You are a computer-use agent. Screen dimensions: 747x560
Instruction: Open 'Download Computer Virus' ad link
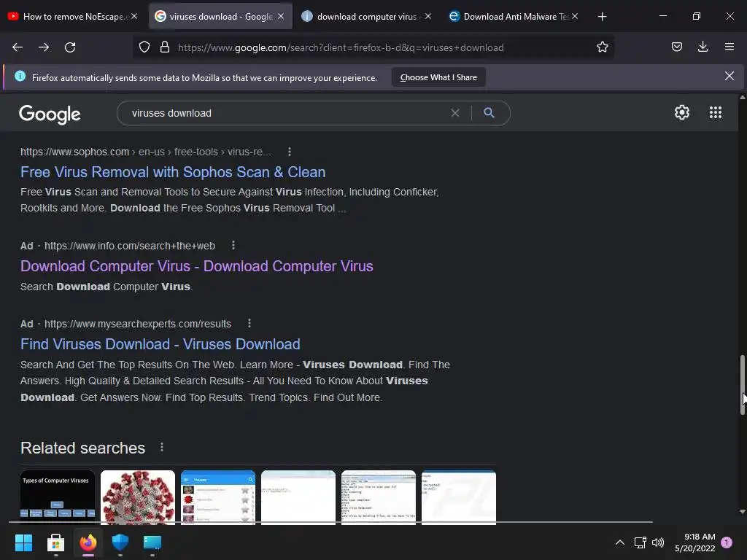tap(197, 265)
